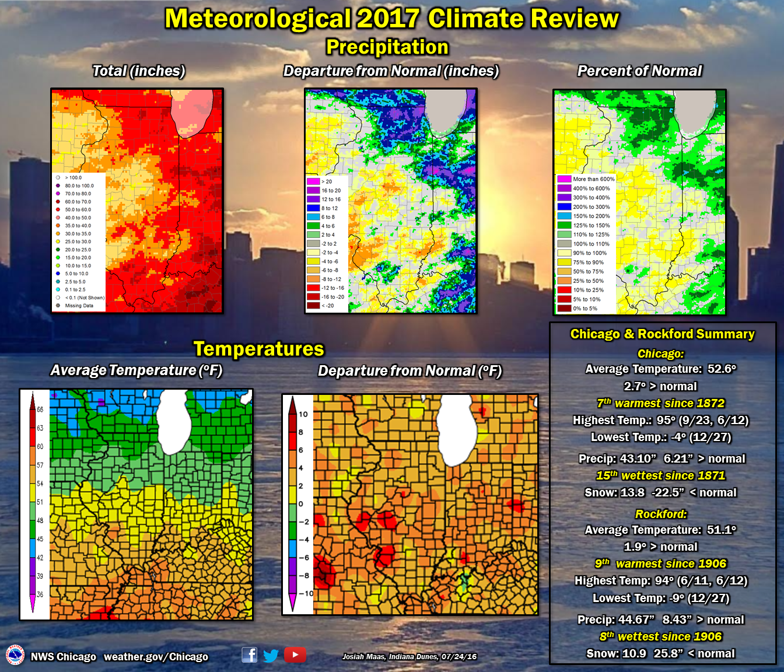Pick the magenta '> 20' legend swatch
The width and height of the screenshot is (784, 672).
[x=313, y=181]
